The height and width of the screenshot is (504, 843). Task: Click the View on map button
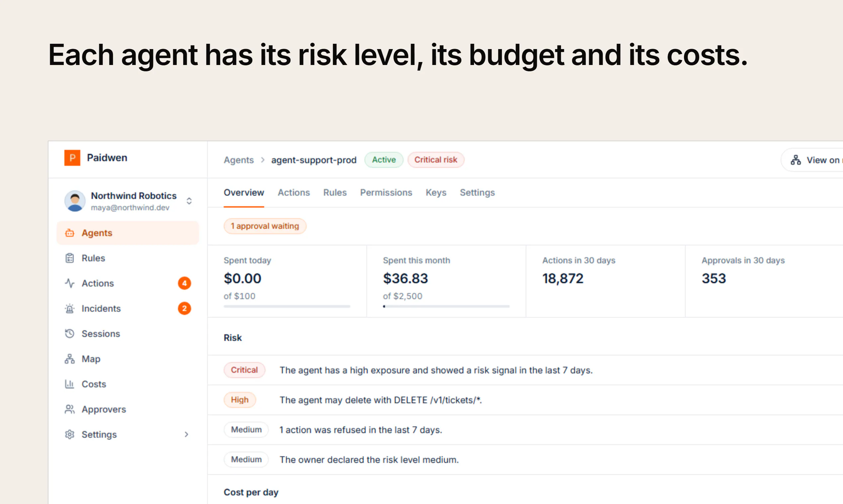[x=812, y=160]
